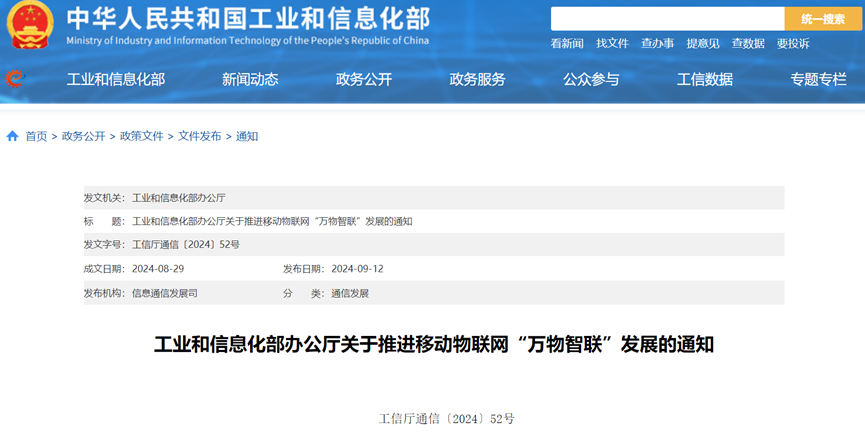Click the red swirl icon in navigation bar

(14, 79)
